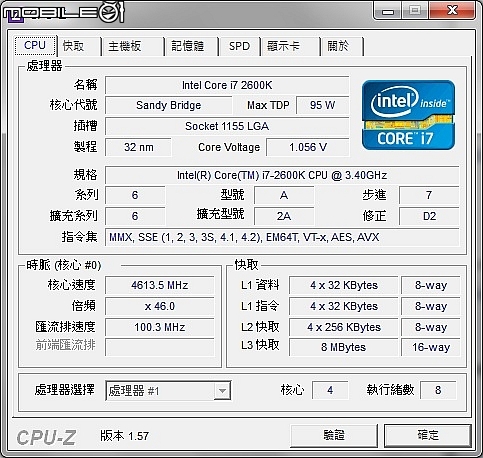This screenshot has width=483, height=458.
Task: Expand the 處理器選擇 dropdown arrow
Action: coord(222,390)
